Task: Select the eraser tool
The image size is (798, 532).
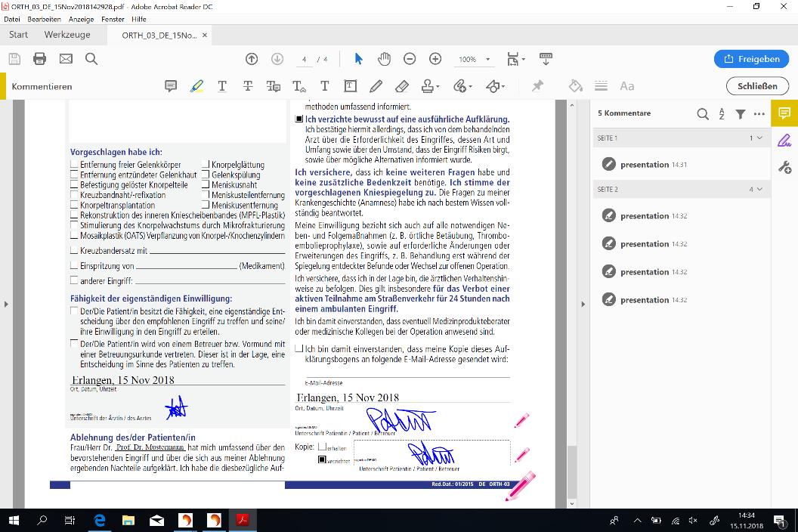Action: pyautogui.click(x=402, y=86)
